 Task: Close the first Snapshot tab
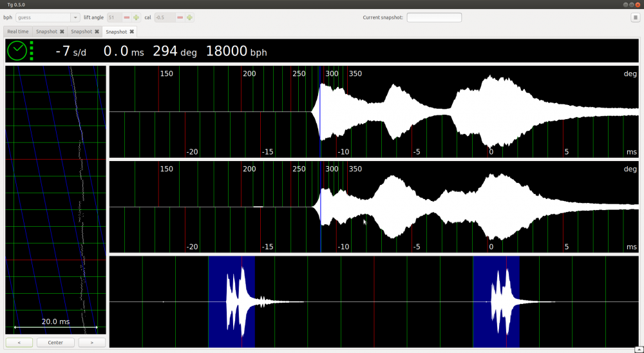point(62,32)
